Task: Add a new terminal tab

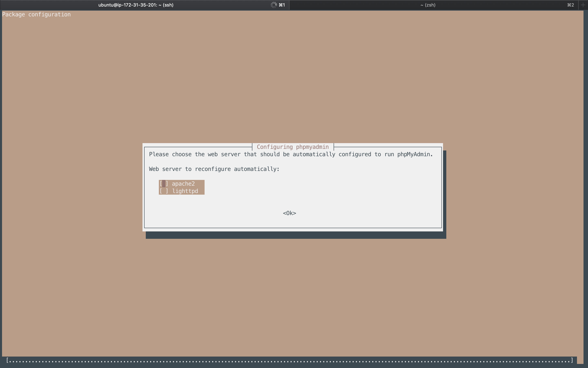Action: tap(583, 5)
